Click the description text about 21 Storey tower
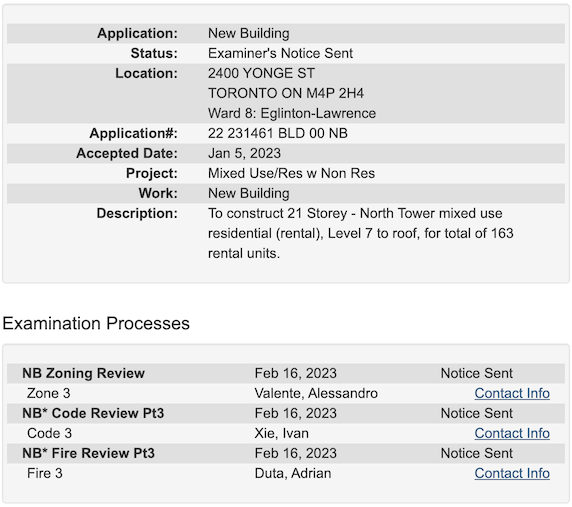Screen dimensions: 572x507 [x=360, y=233]
